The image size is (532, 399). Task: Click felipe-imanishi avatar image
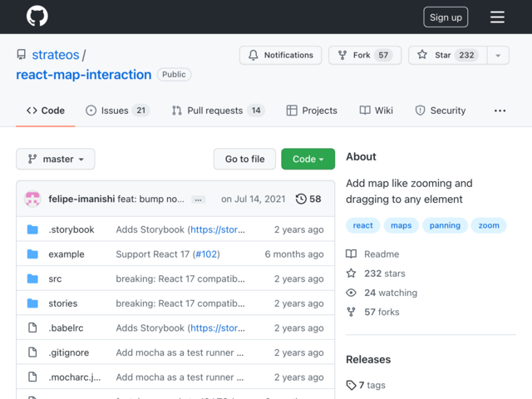32,199
